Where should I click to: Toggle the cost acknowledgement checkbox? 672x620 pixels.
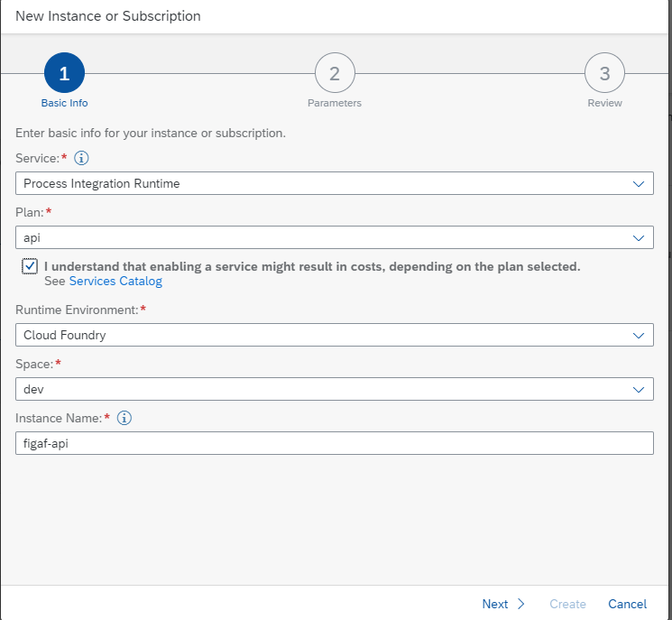tap(30, 266)
